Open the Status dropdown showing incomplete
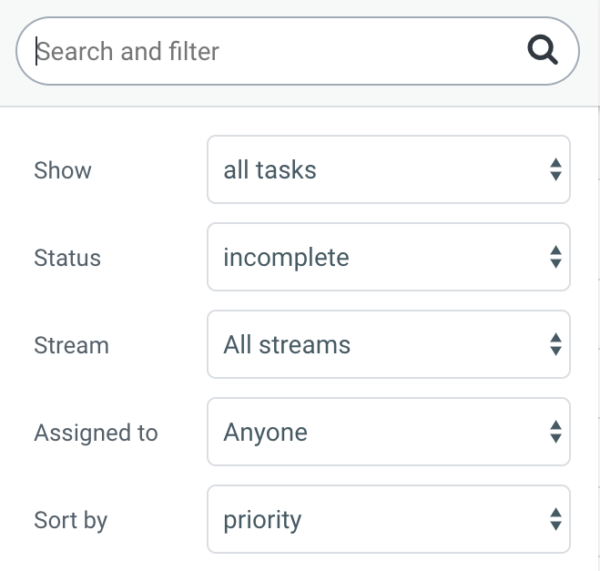 (x=388, y=257)
